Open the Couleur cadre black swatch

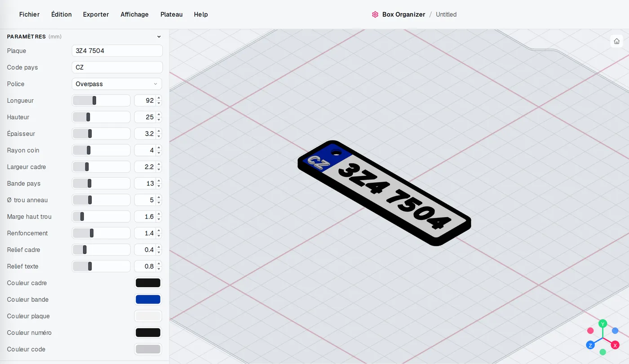coord(148,283)
